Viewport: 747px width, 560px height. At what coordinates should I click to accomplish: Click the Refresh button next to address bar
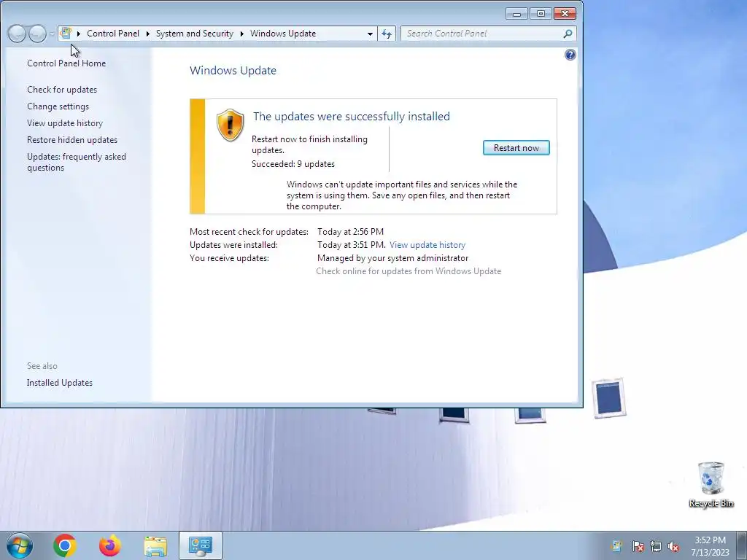387,34
